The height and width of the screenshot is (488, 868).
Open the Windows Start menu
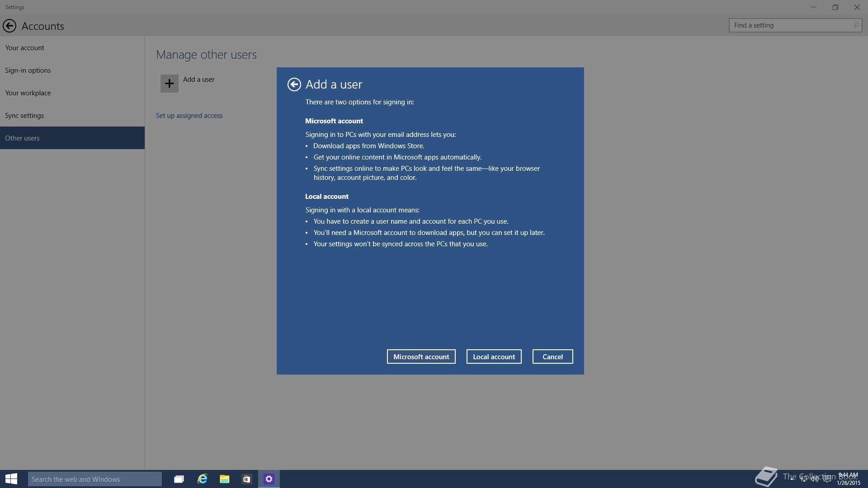(11, 479)
